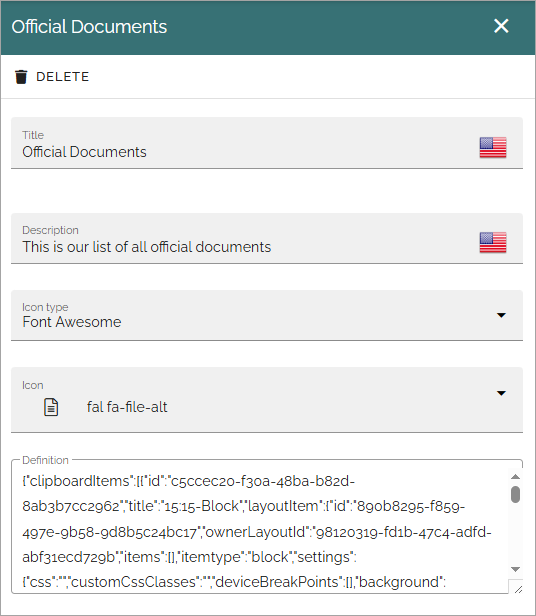Click the US flag in Description field
The image size is (536, 616).
pyautogui.click(x=493, y=242)
